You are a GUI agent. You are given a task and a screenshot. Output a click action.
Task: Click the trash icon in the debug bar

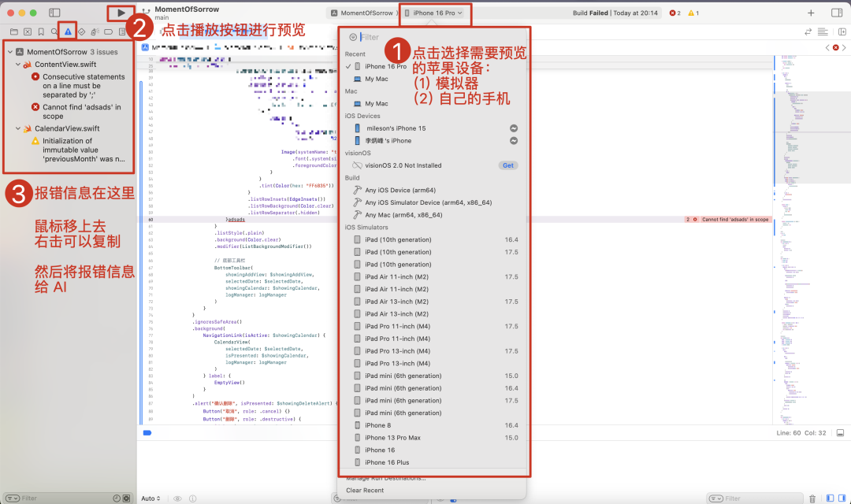coord(812,498)
